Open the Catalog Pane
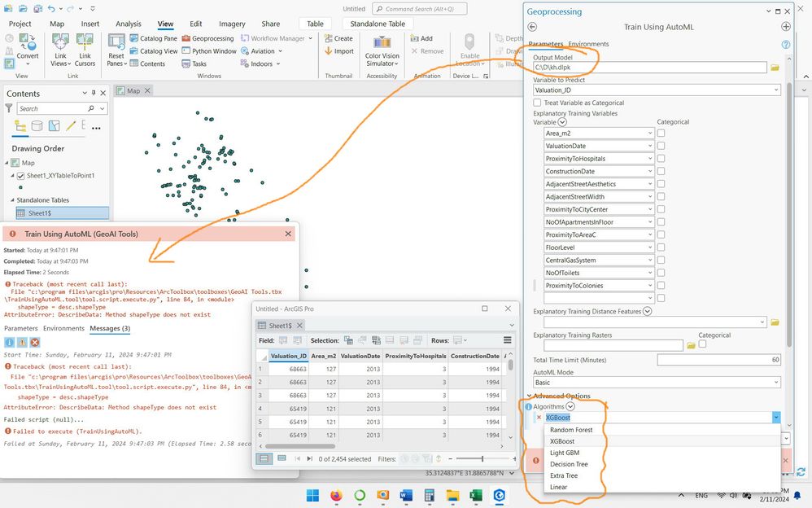This screenshot has width=812, height=508. pyautogui.click(x=153, y=38)
